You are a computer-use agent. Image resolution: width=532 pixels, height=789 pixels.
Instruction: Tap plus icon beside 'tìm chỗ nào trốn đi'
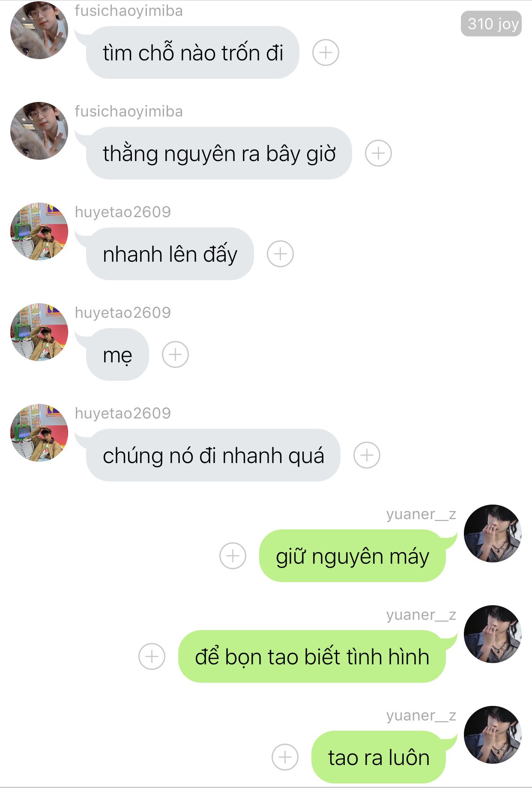point(326,53)
